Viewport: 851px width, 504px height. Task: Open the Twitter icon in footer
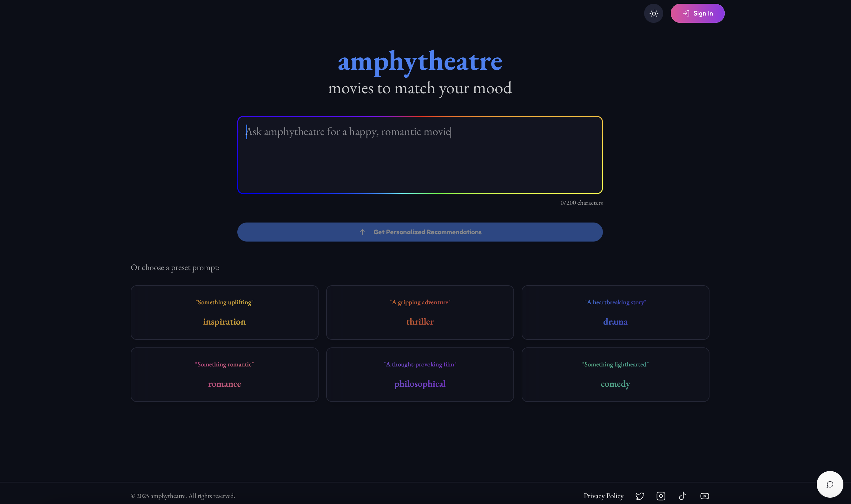(640, 496)
